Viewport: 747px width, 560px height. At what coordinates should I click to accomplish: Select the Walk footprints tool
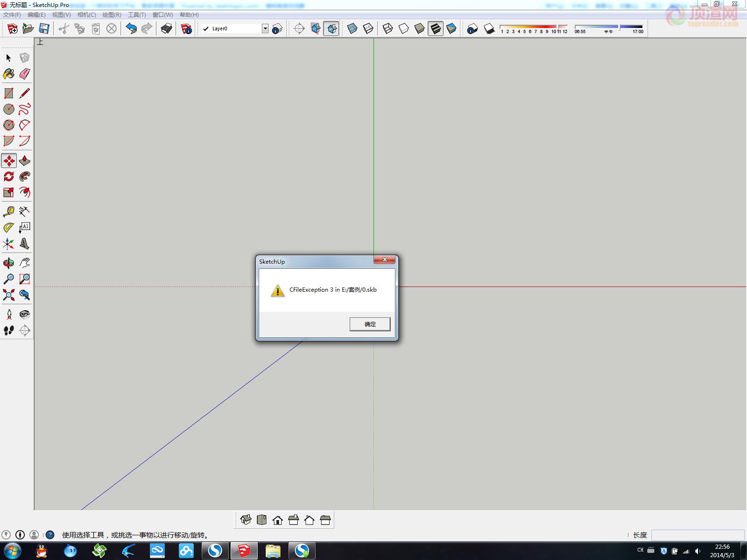8,330
